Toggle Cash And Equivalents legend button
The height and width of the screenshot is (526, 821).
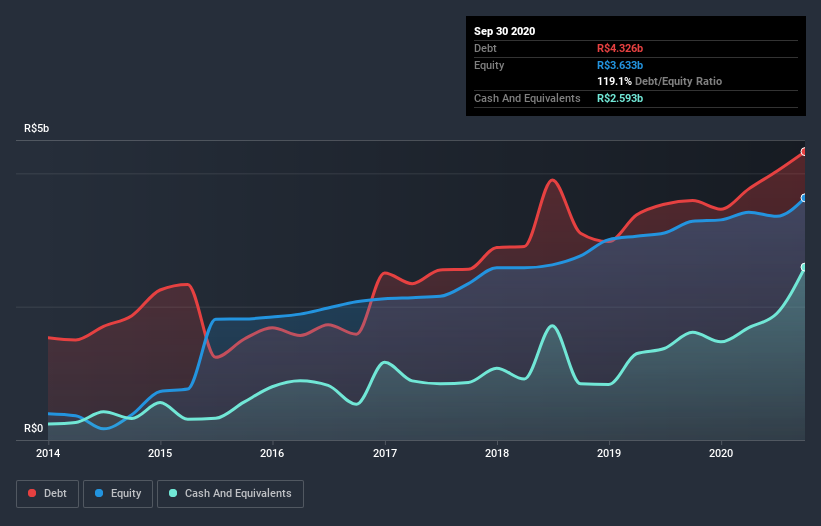tap(230, 494)
